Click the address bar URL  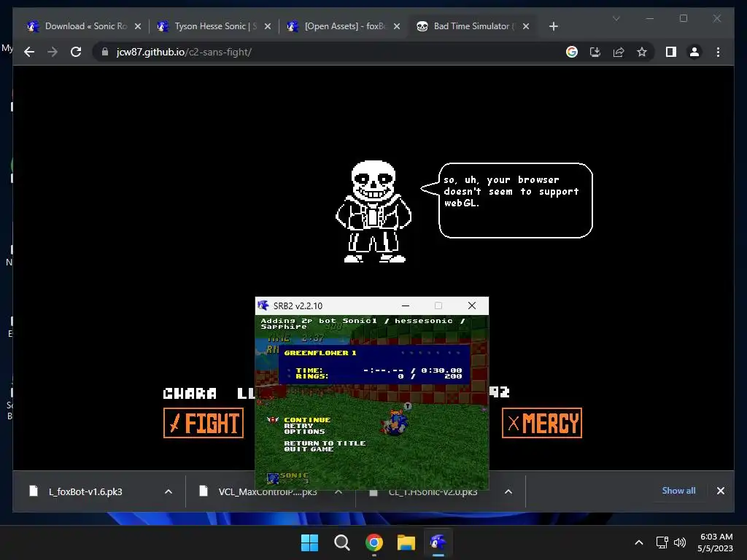(184, 52)
